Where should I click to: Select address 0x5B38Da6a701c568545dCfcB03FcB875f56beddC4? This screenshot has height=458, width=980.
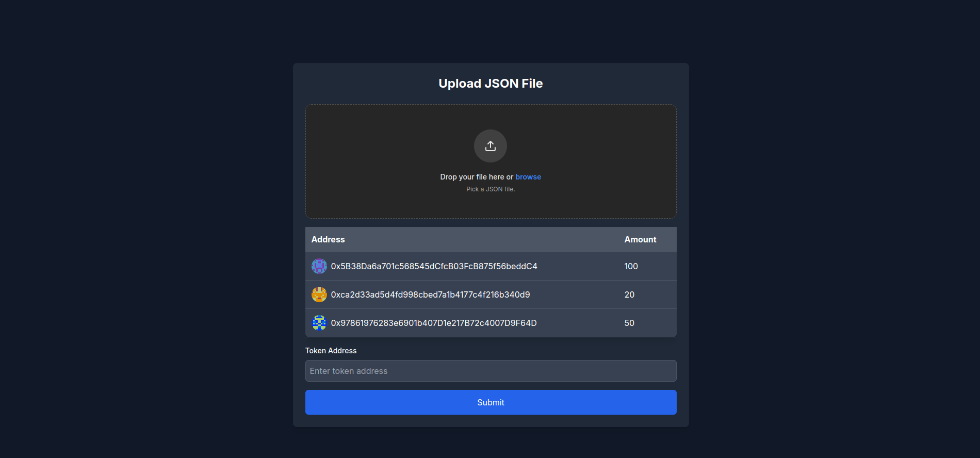click(x=434, y=266)
